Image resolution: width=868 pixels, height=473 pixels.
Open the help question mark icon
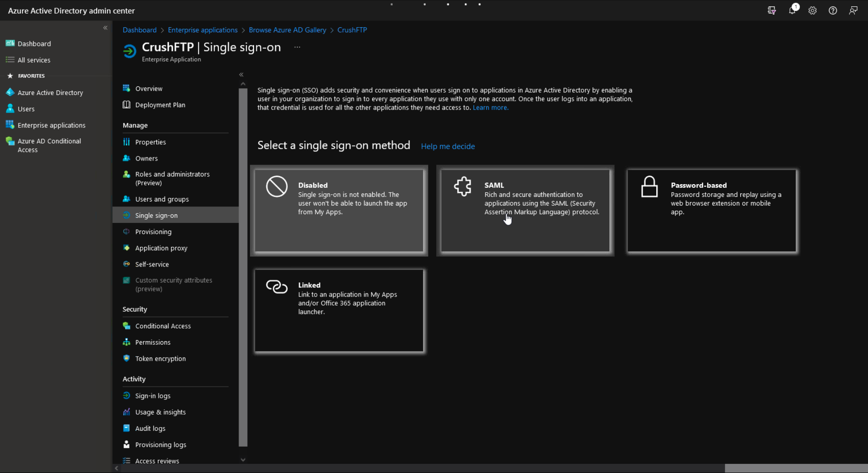tap(833, 10)
